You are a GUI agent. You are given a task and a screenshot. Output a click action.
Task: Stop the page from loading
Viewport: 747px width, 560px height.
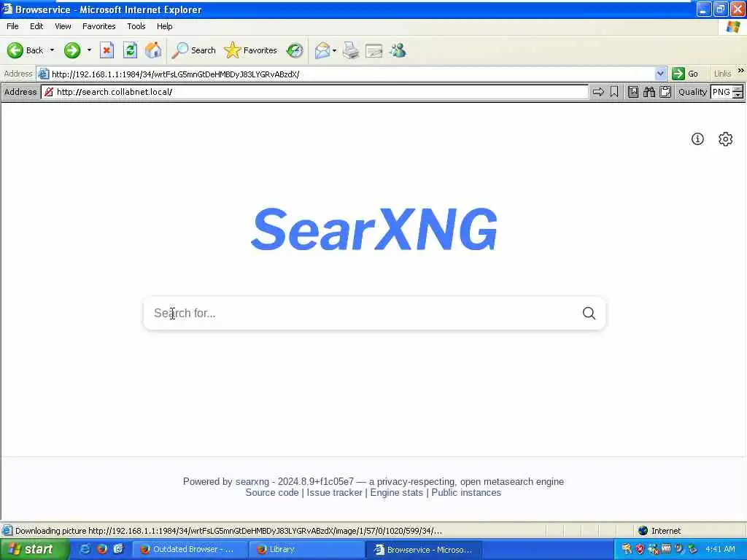[107, 50]
